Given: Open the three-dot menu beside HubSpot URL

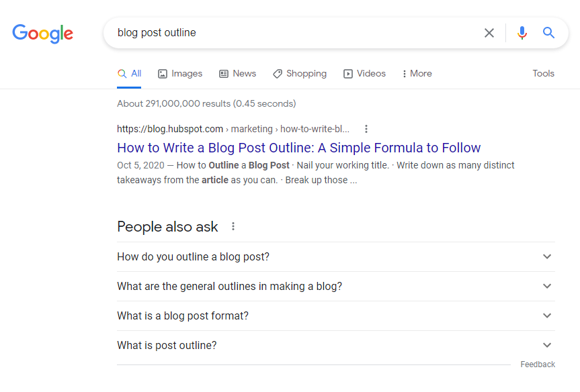Looking at the screenshot, I should (366, 129).
